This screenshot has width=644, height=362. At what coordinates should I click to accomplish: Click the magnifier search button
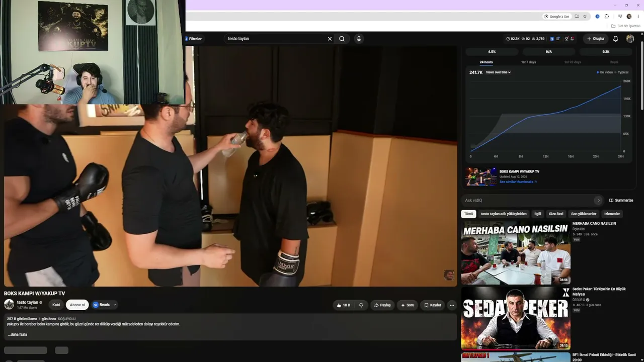pyautogui.click(x=342, y=39)
